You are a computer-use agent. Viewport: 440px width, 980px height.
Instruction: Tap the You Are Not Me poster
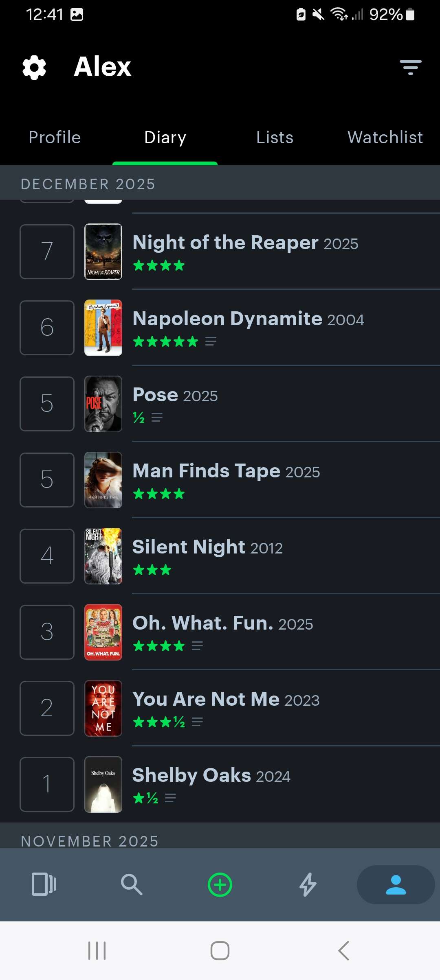point(103,708)
